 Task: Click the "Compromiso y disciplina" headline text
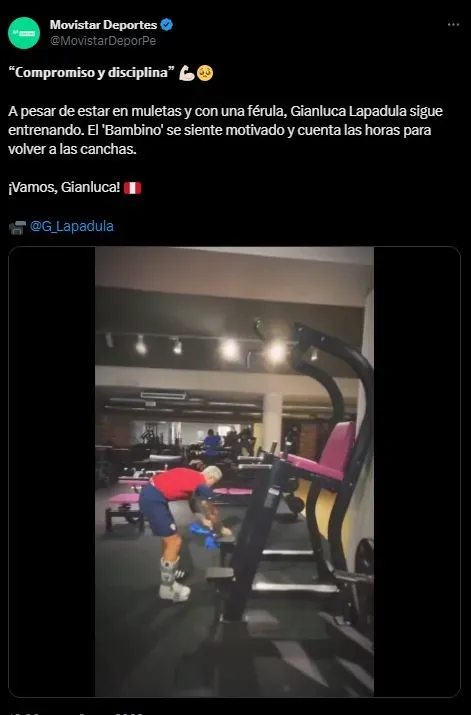pyautogui.click(x=92, y=73)
